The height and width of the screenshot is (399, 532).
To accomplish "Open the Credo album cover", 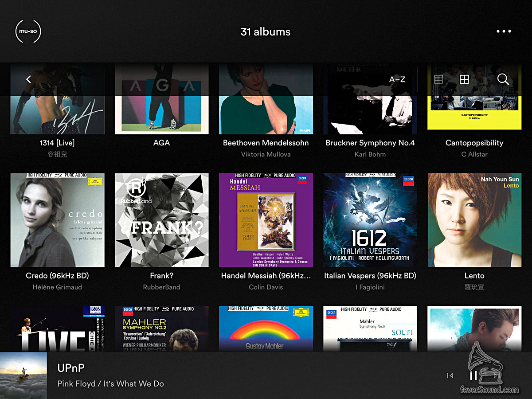I will click(58, 220).
